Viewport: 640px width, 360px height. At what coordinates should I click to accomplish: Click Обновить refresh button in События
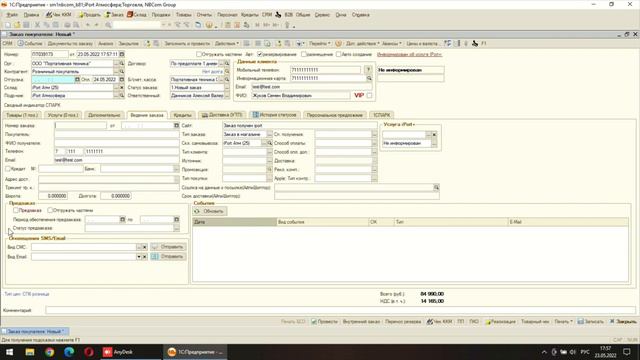pos(210,211)
